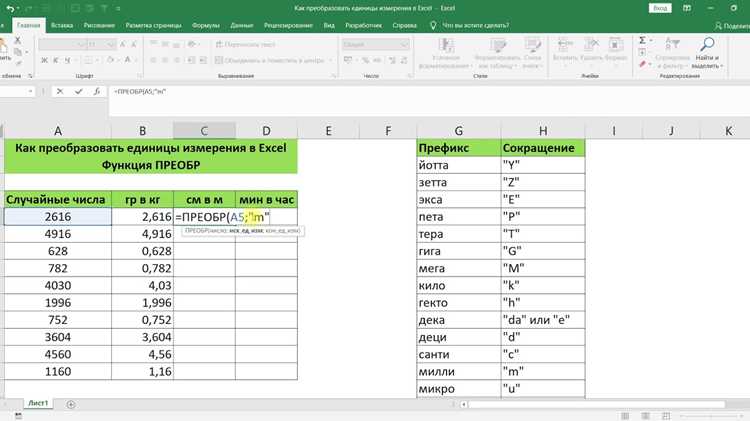This screenshot has width=750, height=421.
Task: Select column G header
Action: pyautogui.click(x=459, y=131)
